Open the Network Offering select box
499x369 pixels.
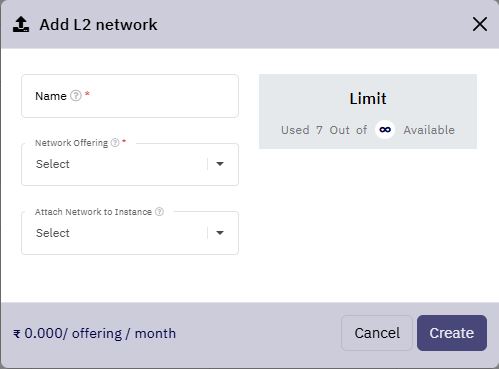click(x=130, y=164)
